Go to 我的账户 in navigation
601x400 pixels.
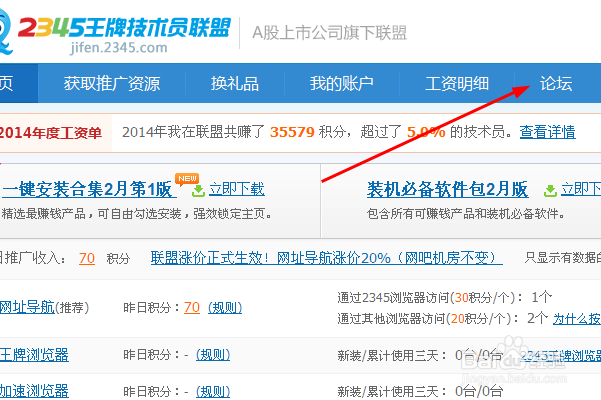(x=342, y=84)
